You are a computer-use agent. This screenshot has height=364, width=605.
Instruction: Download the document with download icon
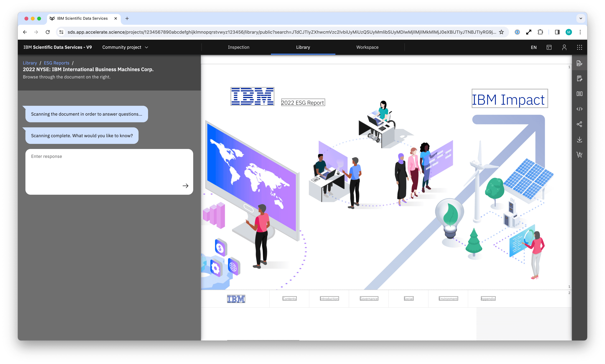coord(579,139)
